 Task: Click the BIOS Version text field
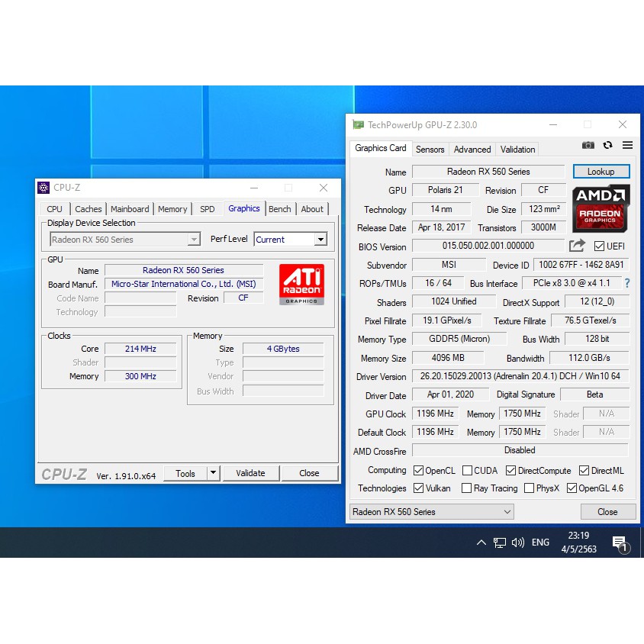(488, 246)
